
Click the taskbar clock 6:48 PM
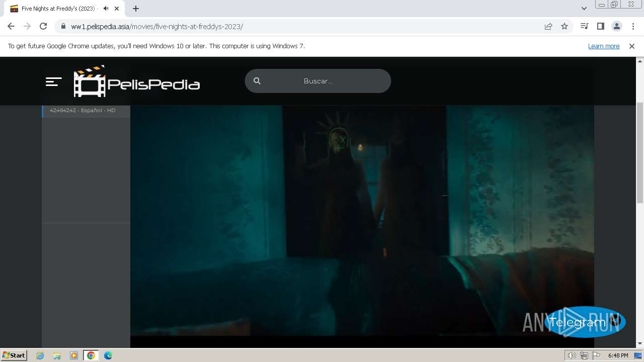click(x=618, y=355)
